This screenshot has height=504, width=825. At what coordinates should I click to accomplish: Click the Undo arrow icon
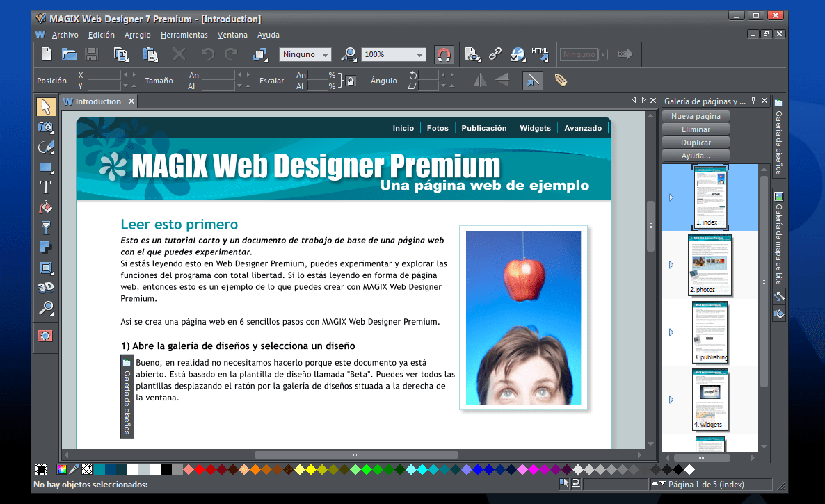[x=208, y=54]
